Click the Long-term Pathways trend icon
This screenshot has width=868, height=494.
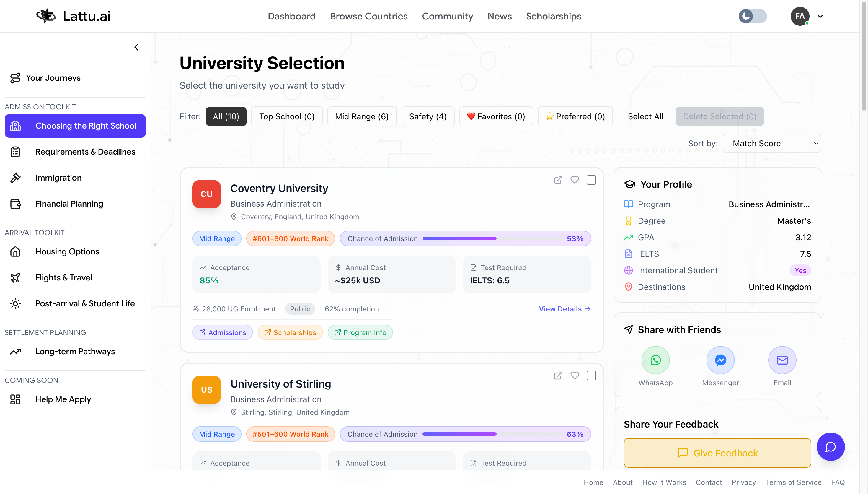point(15,352)
